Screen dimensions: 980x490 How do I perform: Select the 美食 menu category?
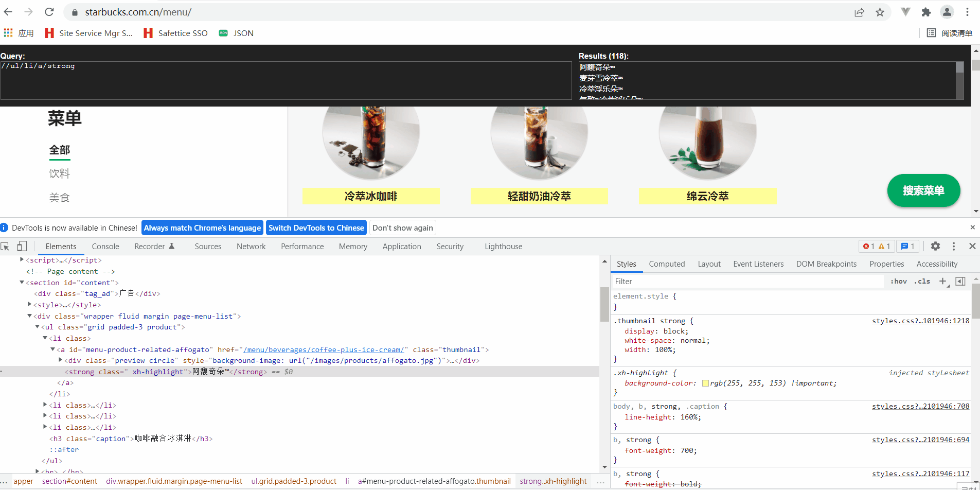[60, 198]
